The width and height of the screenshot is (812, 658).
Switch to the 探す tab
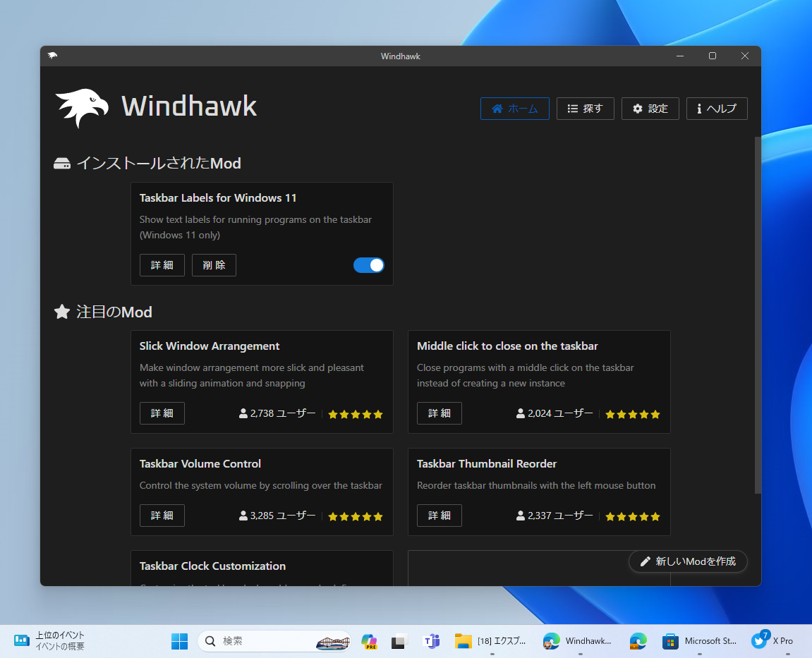click(x=585, y=108)
